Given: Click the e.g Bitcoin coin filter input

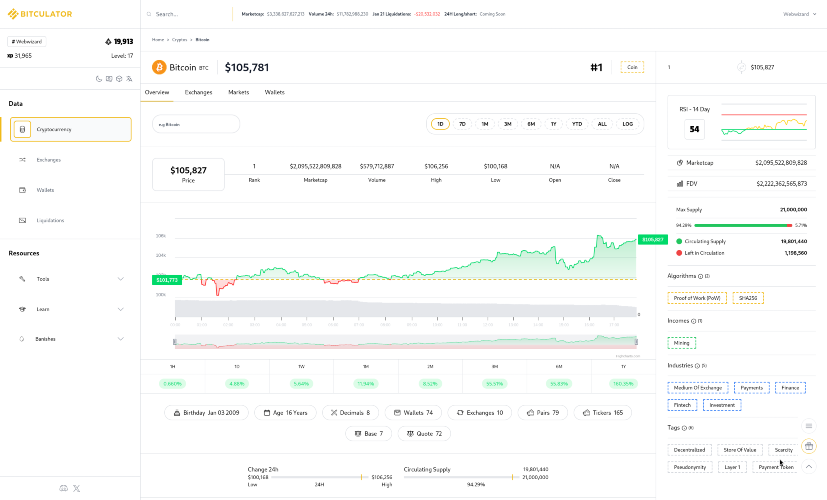Looking at the screenshot, I should point(196,124).
